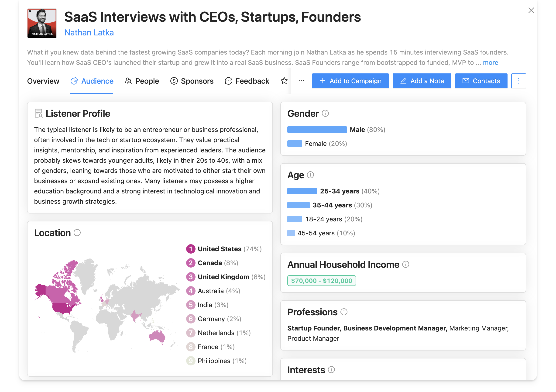Open the People tab
556x392 pixels.
(x=142, y=81)
